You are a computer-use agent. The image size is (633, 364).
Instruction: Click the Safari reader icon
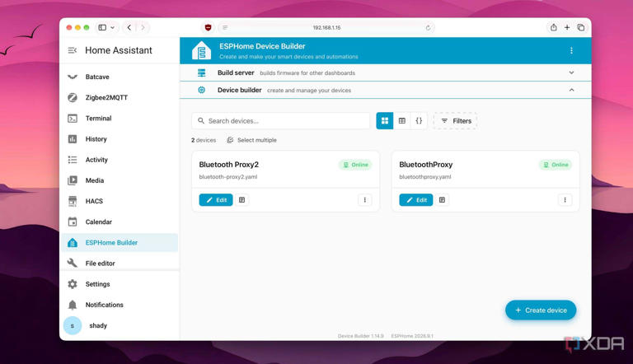pyautogui.click(x=225, y=27)
